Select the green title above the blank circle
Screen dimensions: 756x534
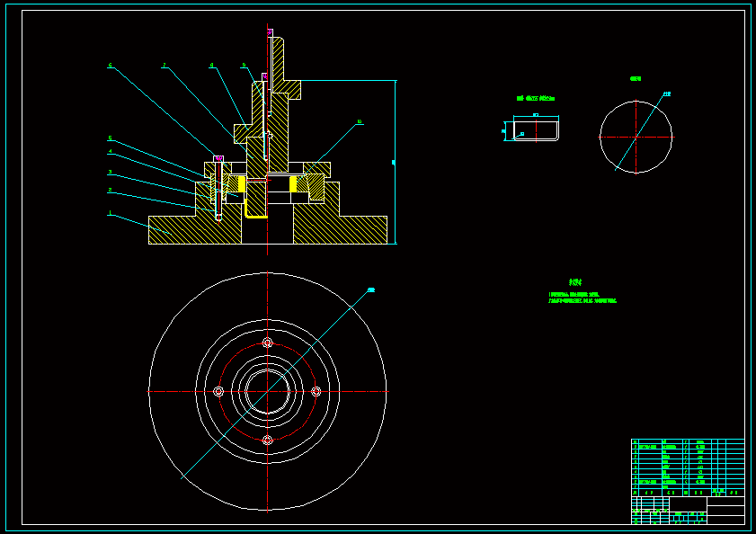[x=636, y=78]
